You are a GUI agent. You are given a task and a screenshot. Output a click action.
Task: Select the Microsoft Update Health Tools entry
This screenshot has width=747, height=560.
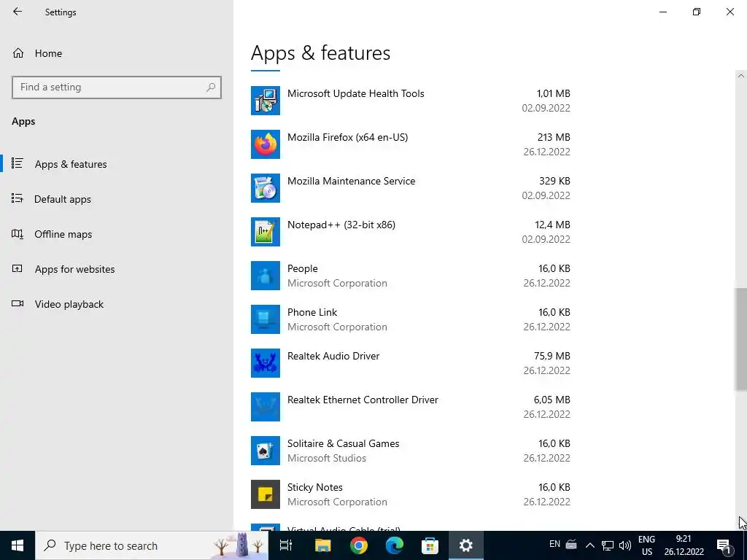pos(411,101)
